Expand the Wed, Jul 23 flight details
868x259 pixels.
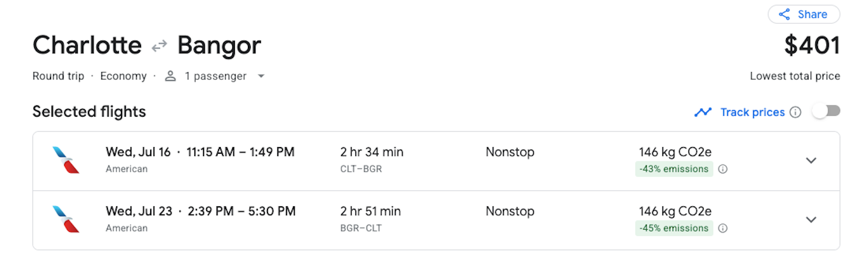pyautogui.click(x=811, y=220)
